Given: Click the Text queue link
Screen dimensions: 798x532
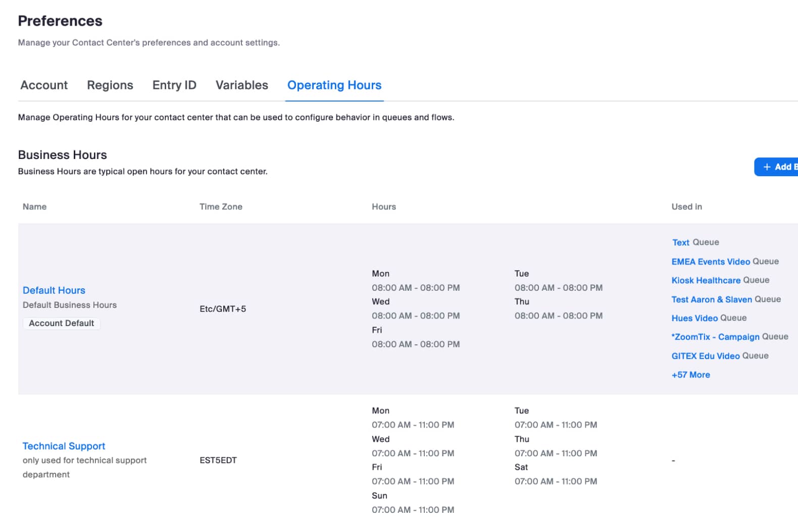Looking at the screenshot, I should click(x=681, y=243).
